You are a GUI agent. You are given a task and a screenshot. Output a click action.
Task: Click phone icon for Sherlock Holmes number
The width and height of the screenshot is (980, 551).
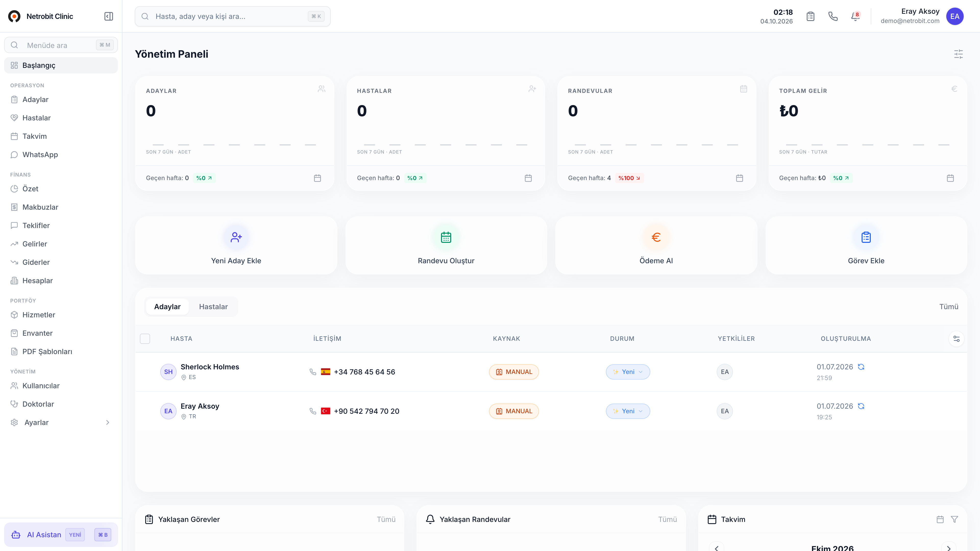313,372
